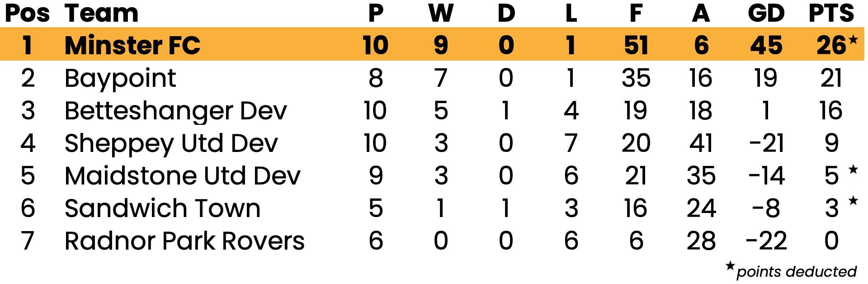Click the PTS column header
The width and height of the screenshot is (868, 284).
[x=831, y=14]
